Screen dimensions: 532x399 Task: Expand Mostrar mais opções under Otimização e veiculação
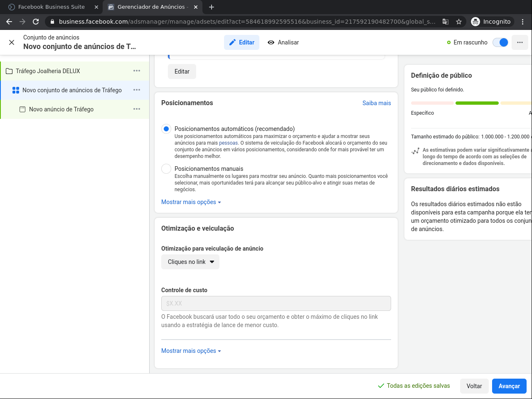(x=191, y=351)
